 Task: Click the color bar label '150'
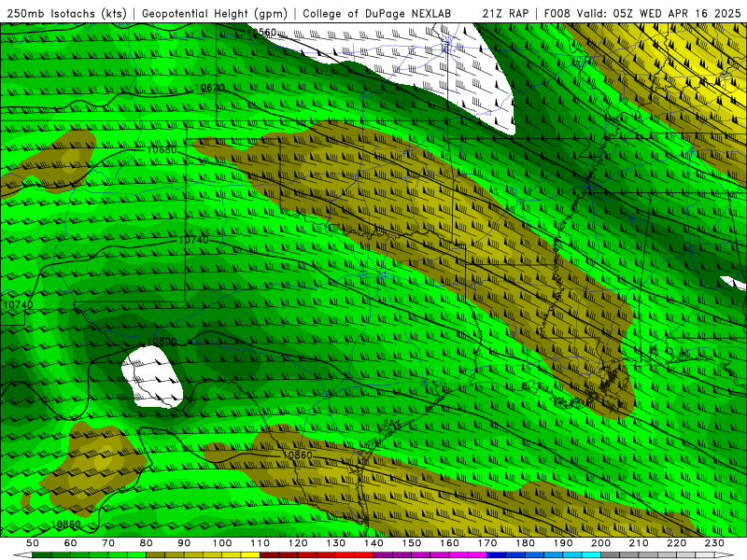click(x=411, y=543)
